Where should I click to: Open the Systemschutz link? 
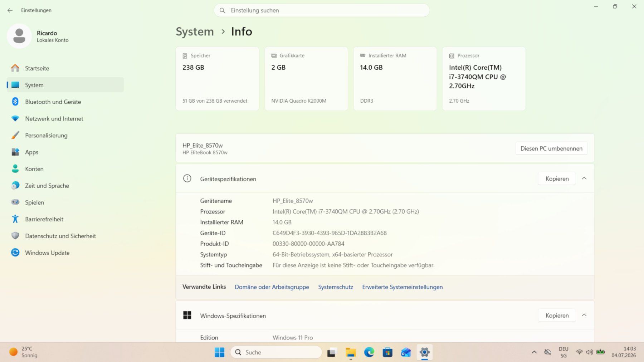tap(336, 287)
